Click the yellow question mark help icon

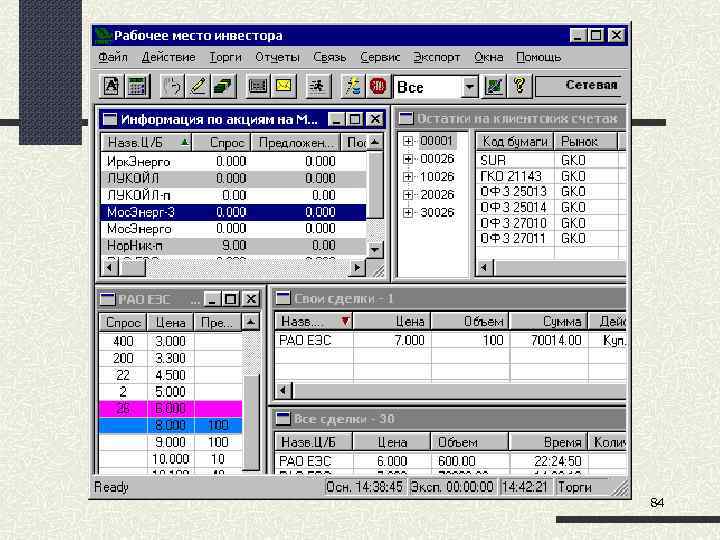[x=519, y=86]
